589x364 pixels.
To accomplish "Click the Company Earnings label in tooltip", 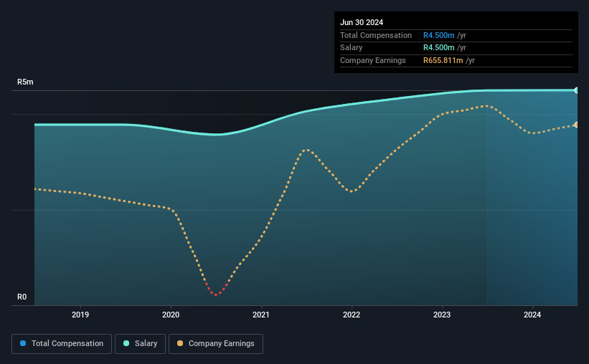I will pos(372,60).
